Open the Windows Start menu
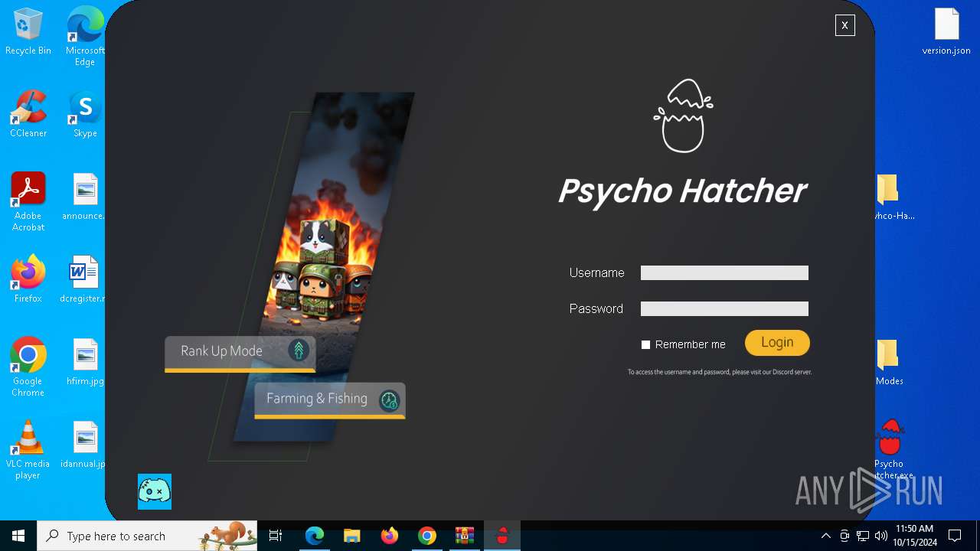This screenshot has height=551, width=980. [x=18, y=536]
